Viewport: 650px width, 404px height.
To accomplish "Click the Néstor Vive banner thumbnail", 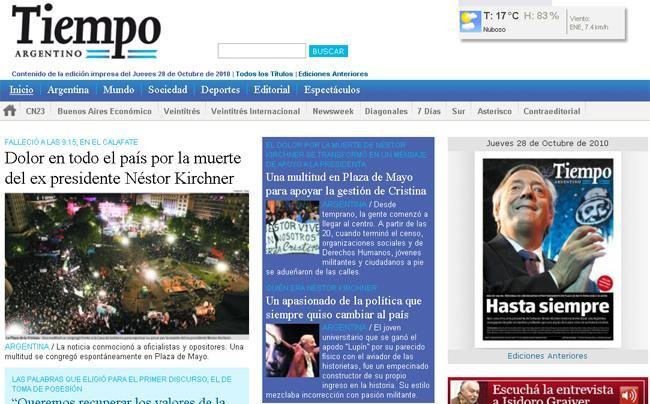I will [x=293, y=227].
